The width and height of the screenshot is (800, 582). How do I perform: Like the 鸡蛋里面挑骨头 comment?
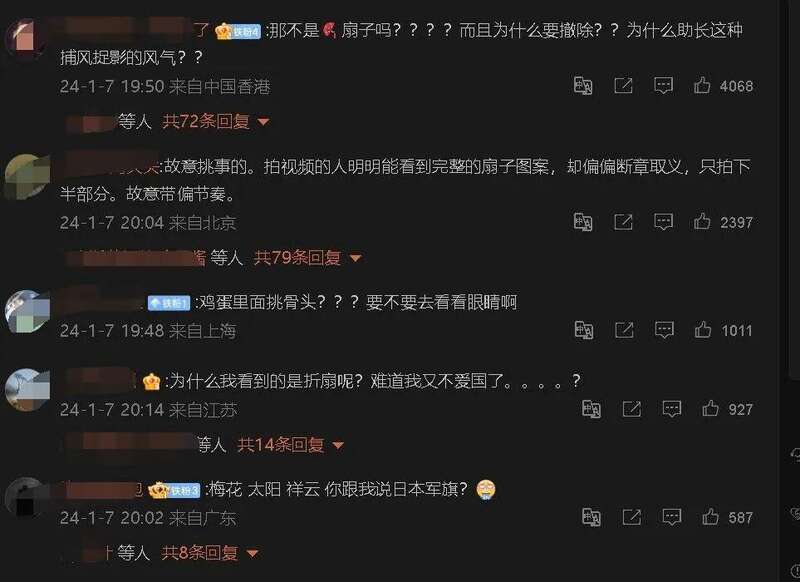click(x=703, y=330)
